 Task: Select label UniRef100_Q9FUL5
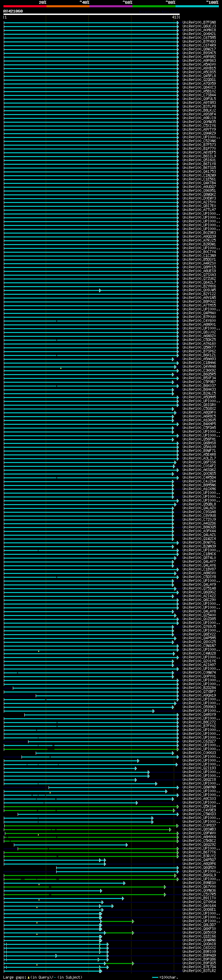[199, 99]
